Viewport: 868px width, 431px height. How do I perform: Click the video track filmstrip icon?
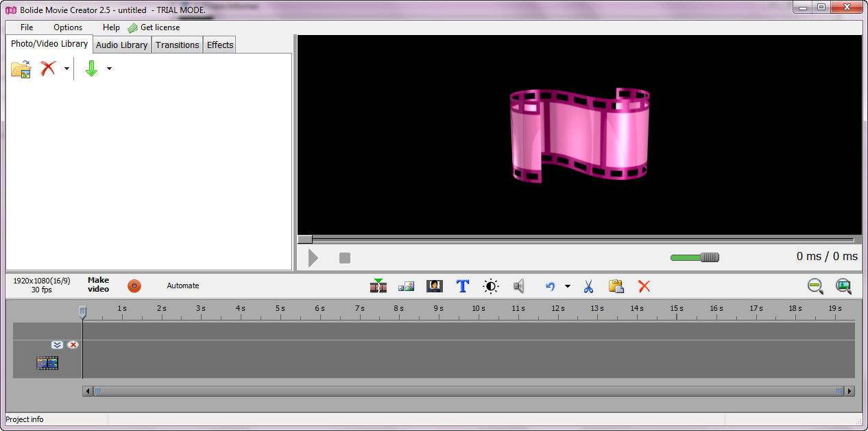[x=47, y=363]
